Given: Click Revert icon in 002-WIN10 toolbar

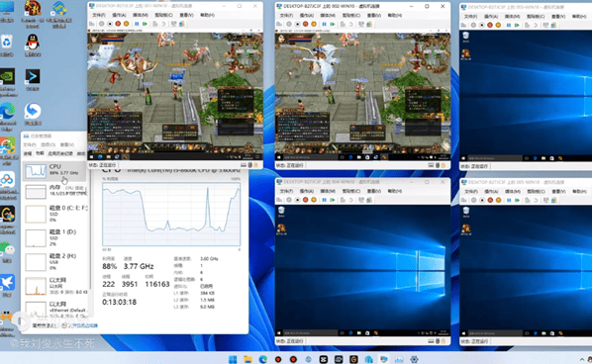Looking at the screenshot, I should point(351,24).
